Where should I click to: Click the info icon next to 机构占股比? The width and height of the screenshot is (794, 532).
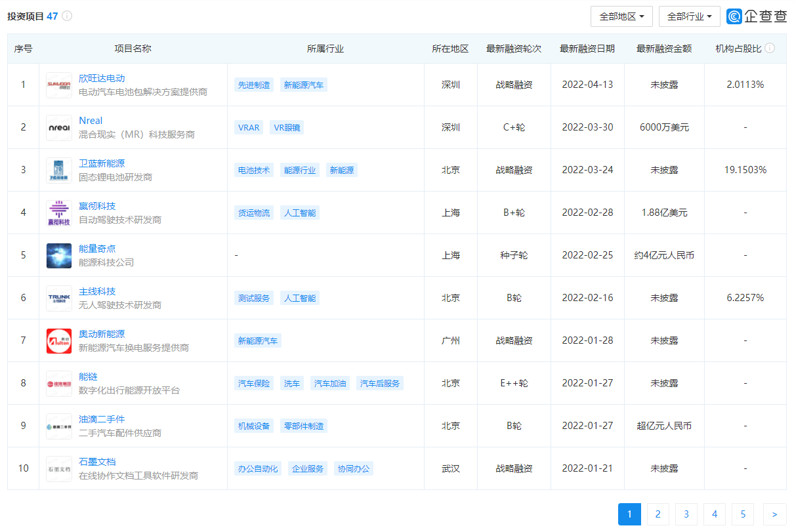click(x=770, y=49)
